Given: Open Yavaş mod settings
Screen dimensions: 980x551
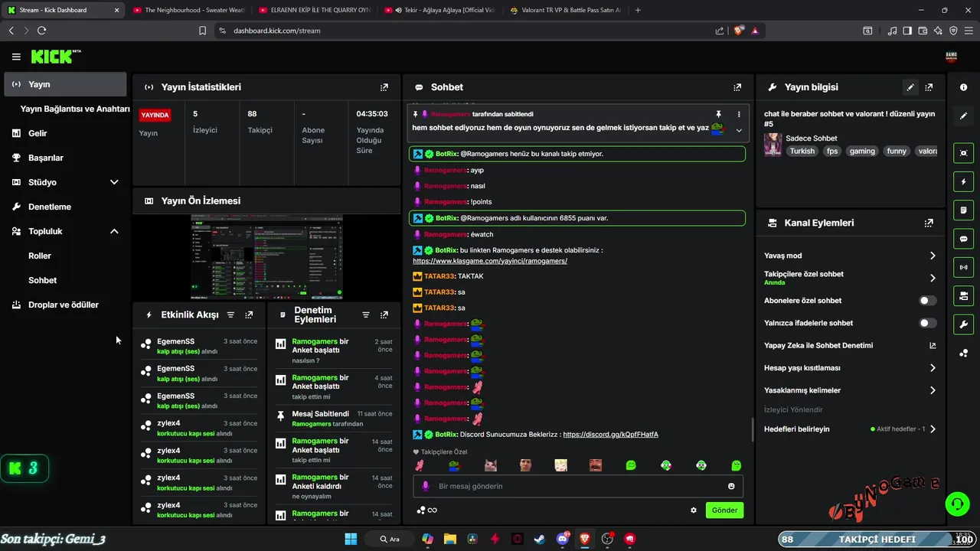Looking at the screenshot, I should [850, 256].
